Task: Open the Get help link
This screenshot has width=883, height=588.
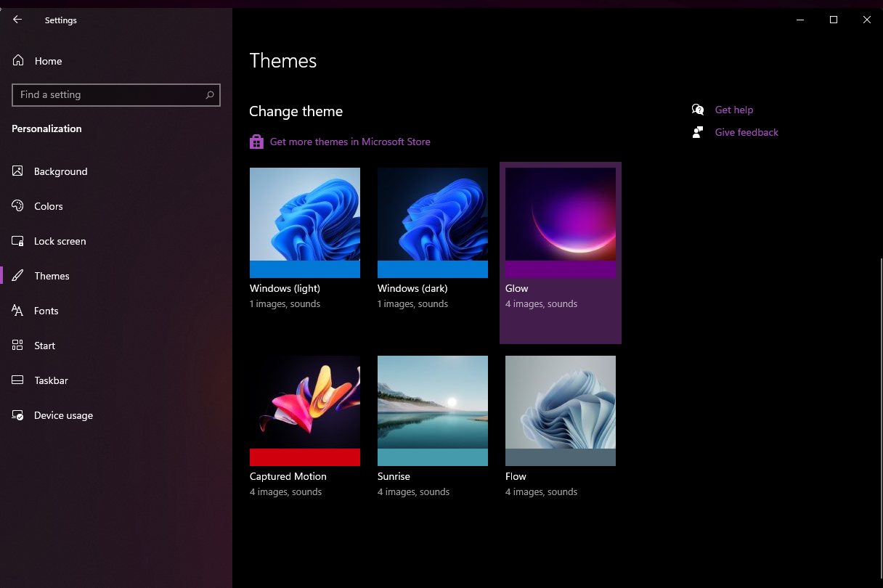Action: click(x=734, y=110)
